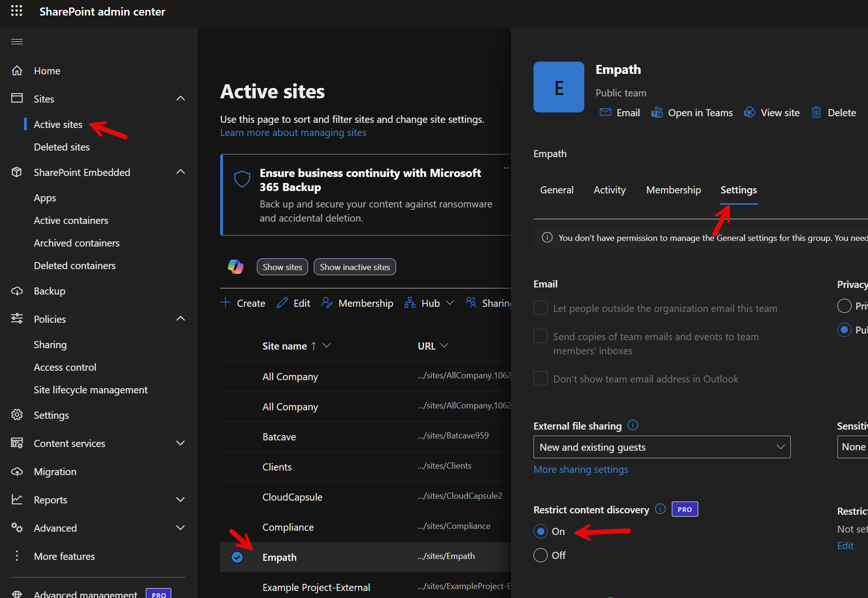Open the backup banner more options ellipsis
The height and width of the screenshot is (598, 868).
tap(507, 168)
